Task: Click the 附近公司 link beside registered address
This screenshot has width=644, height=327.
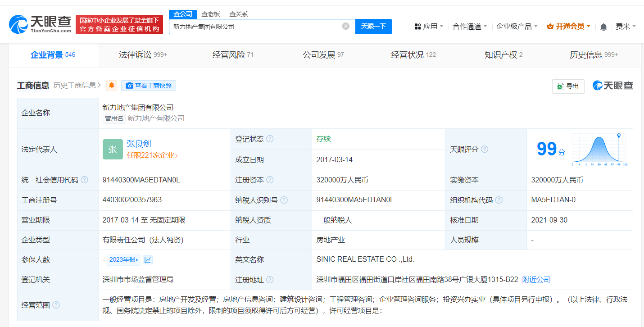Action: (536, 279)
